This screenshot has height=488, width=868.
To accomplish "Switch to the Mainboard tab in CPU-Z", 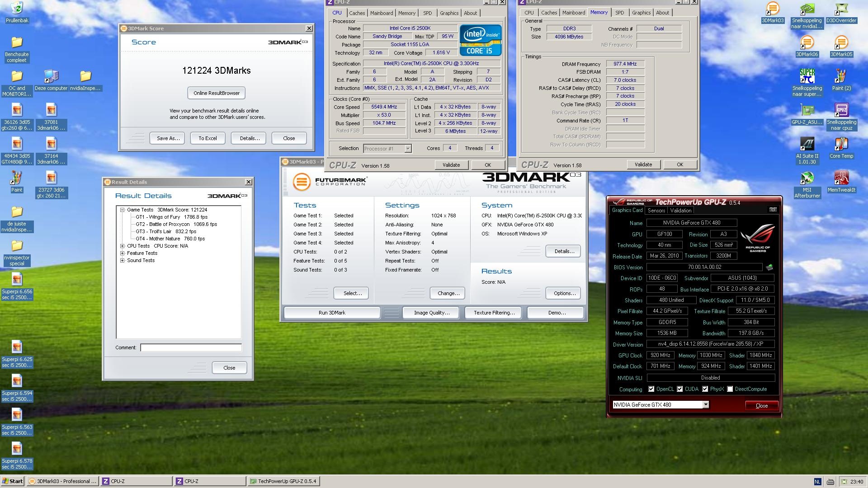I will 381,13.
